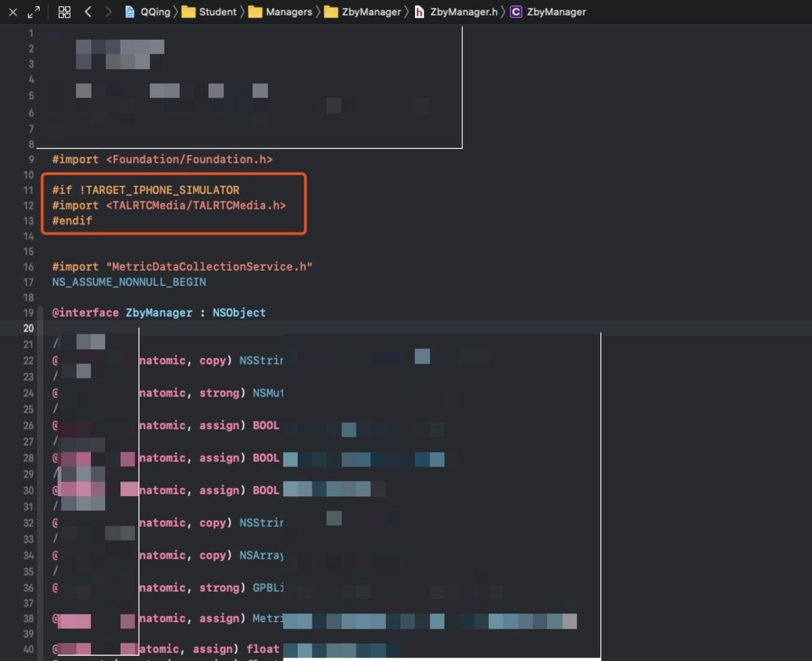The width and height of the screenshot is (812, 661).
Task: Click the Student folder icon
Action: (188, 12)
